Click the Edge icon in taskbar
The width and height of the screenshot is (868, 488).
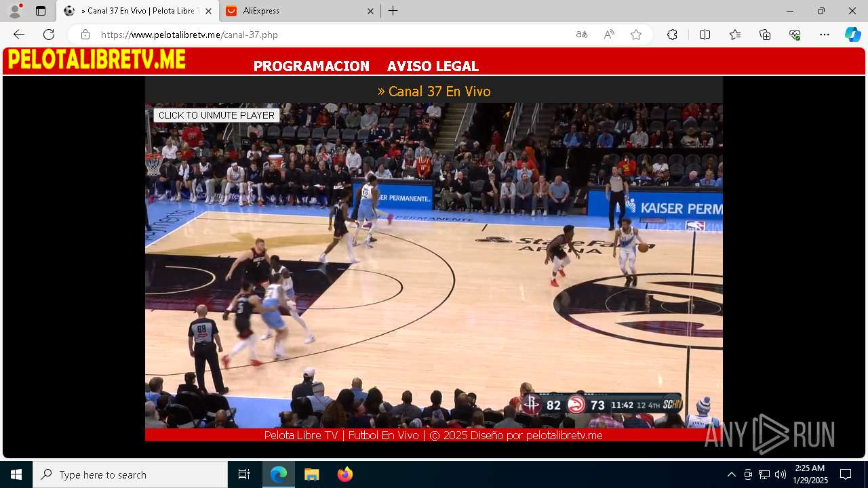[279, 474]
